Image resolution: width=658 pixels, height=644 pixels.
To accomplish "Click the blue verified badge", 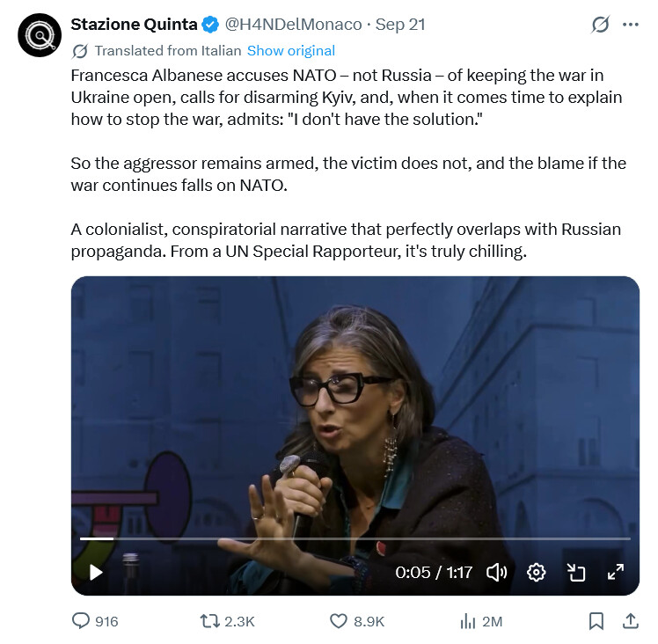I will click(x=210, y=25).
